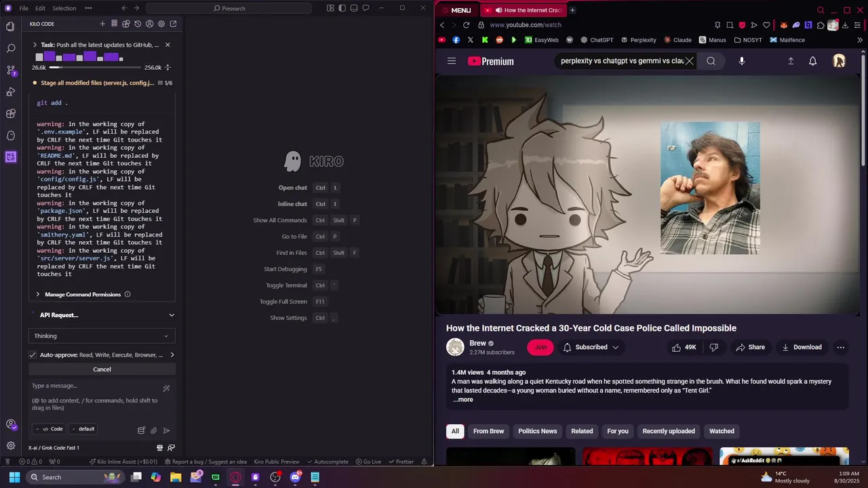Open the Brew channel name link
The height and width of the screenshot is (488, 868).
(x=477, y=343)
